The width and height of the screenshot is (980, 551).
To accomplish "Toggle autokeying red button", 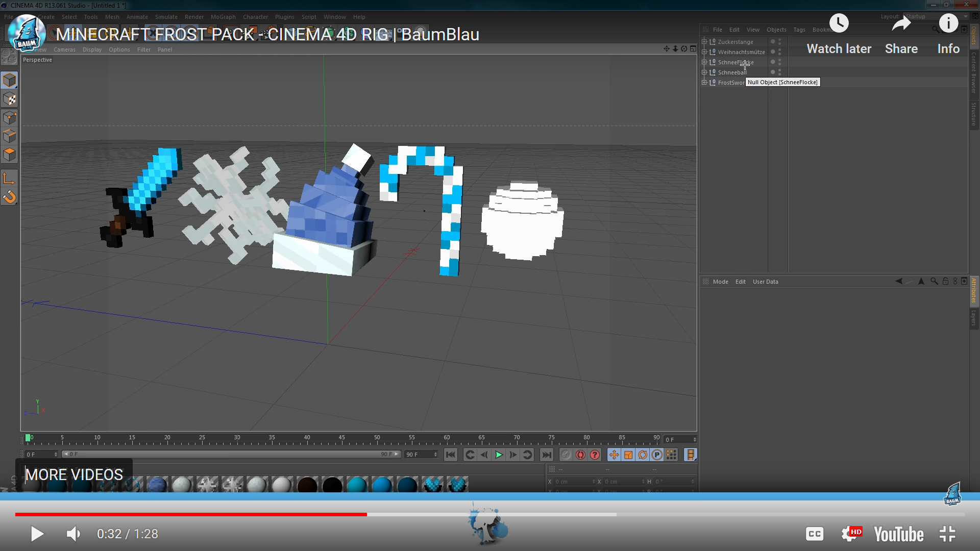I will (580, 455).
